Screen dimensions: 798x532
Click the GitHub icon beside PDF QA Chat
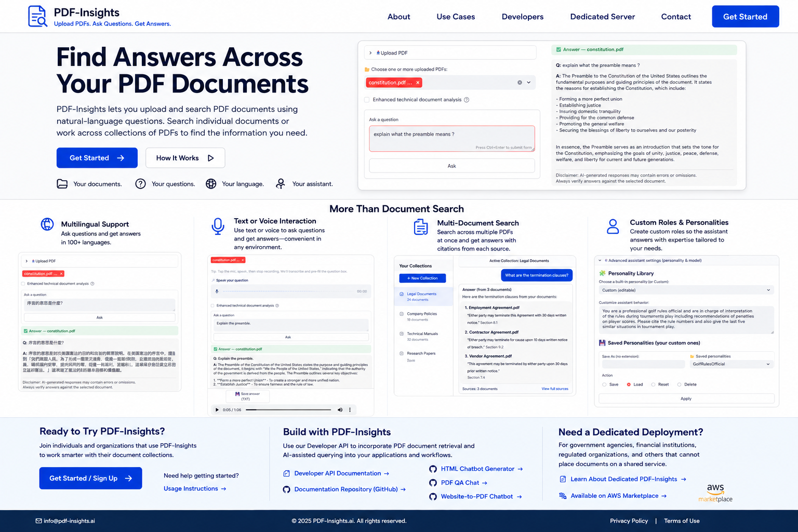coord(433,483)
